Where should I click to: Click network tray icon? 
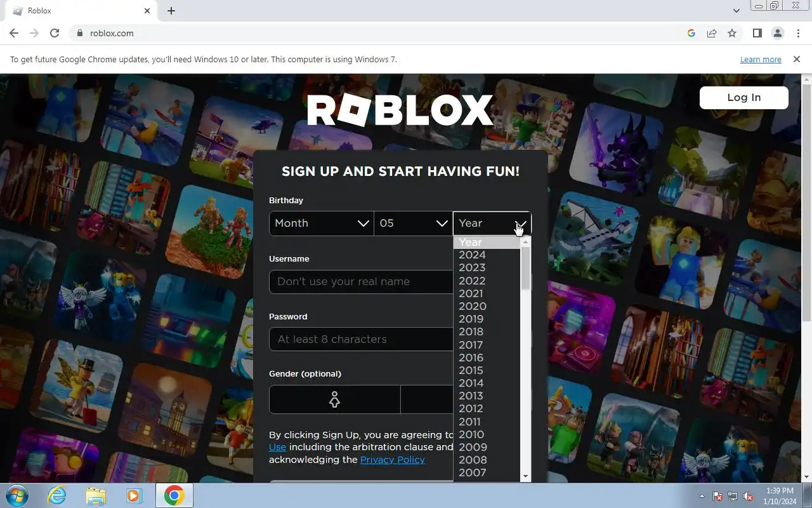pos(733,496)
